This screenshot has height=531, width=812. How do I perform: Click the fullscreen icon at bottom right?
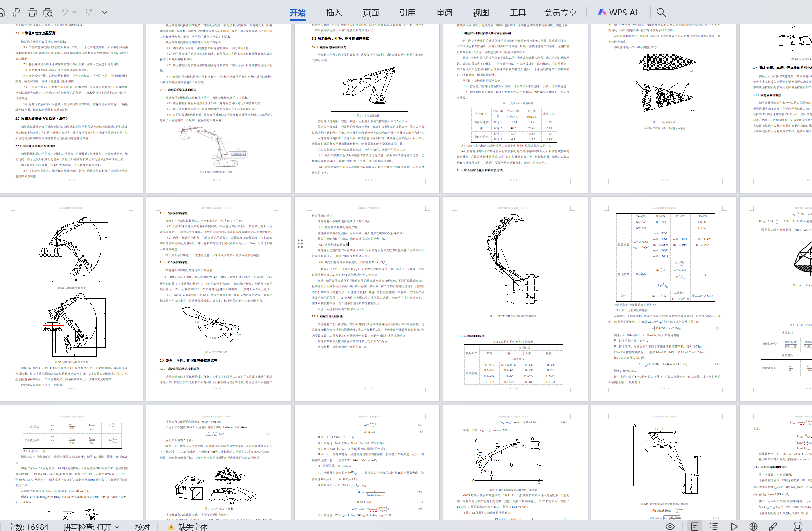point(797,527)
